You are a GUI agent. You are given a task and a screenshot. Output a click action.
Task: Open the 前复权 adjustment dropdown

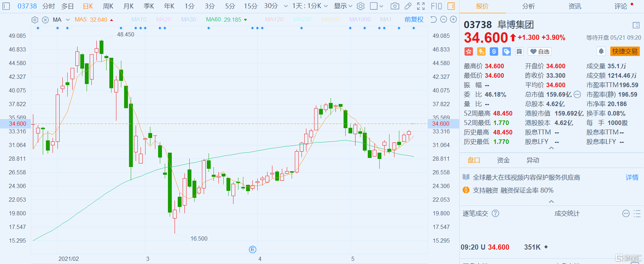tap(414, 20)
